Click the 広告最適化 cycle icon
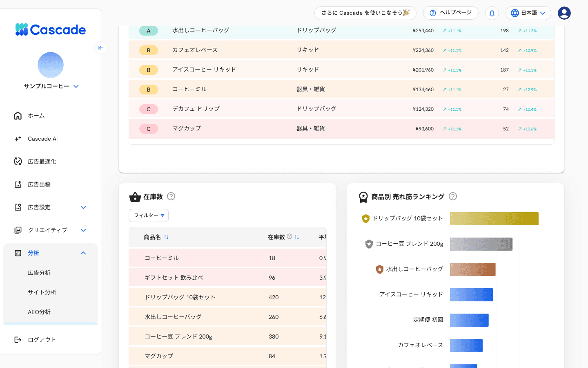This screenshot has width=588, height=368. [x=18, y=162]
